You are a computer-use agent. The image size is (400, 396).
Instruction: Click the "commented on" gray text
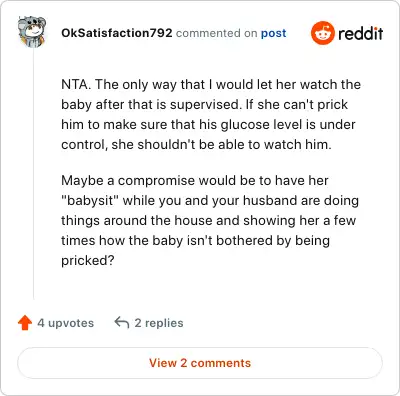tap(216, 33)
